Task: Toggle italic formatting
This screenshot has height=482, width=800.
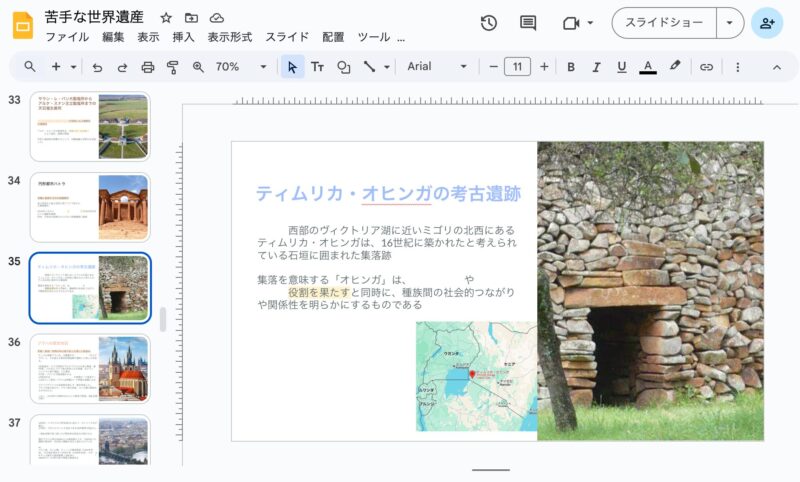Action: (596, 67)
